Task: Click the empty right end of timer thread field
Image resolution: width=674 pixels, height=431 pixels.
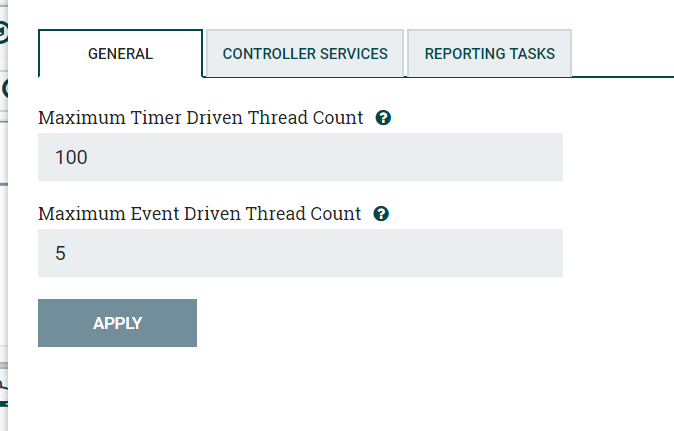Action: (x=520, y=157)
